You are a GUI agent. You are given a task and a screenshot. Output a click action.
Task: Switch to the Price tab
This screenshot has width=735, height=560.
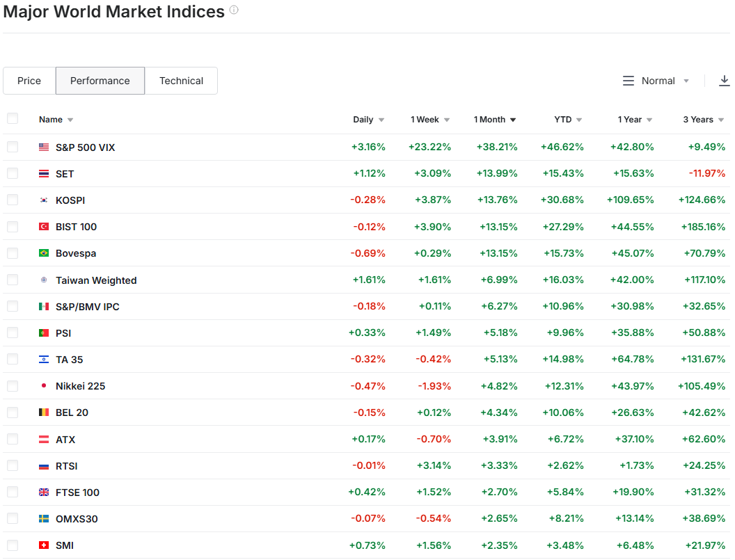[x=29, y=81]
